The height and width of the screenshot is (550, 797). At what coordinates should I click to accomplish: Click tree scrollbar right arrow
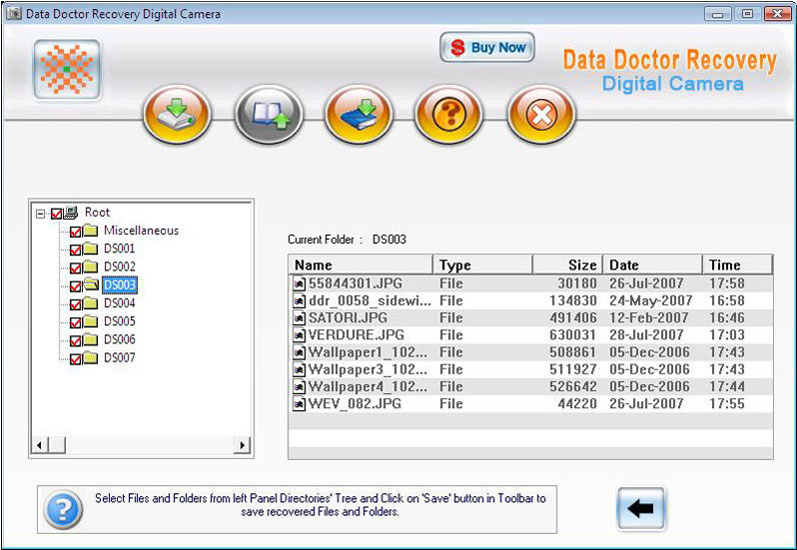(242, 445)
